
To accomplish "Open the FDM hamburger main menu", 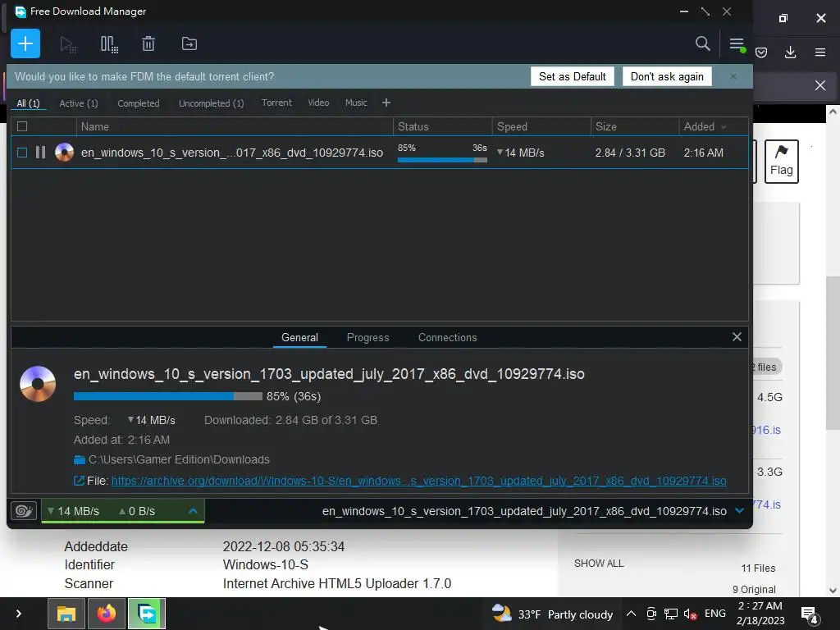I will point(737,44).
